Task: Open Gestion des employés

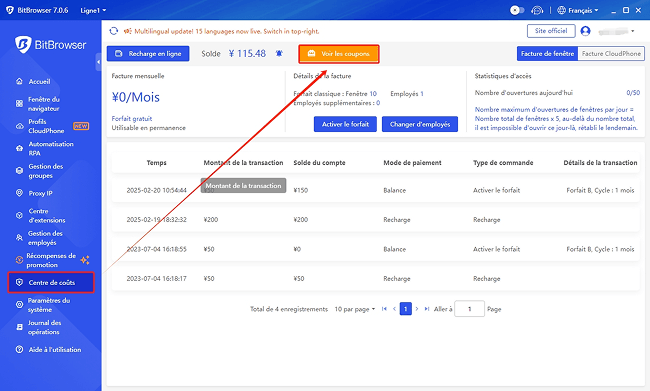Action: 45,238
